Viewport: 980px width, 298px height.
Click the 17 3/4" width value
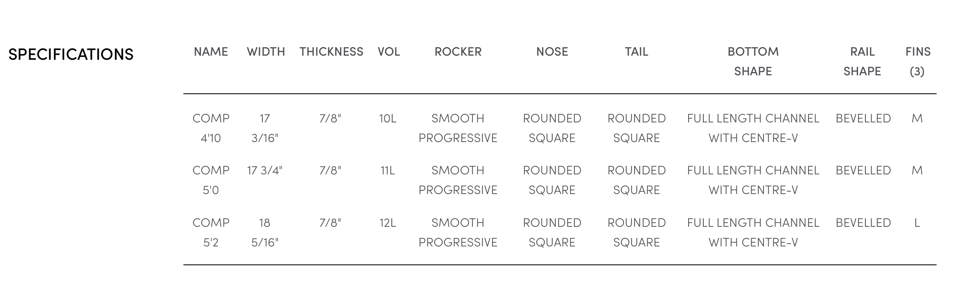(x=265, y=171)
